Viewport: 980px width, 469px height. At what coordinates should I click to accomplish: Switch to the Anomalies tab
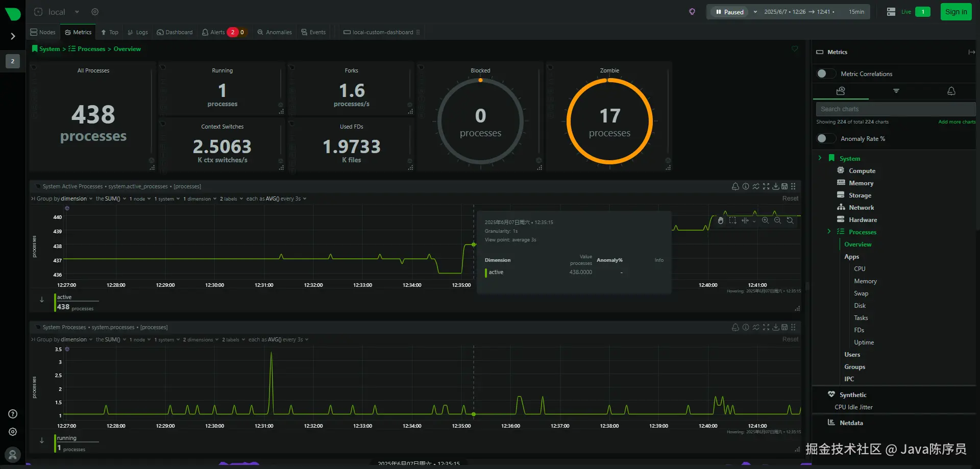(x=275, y=32)
